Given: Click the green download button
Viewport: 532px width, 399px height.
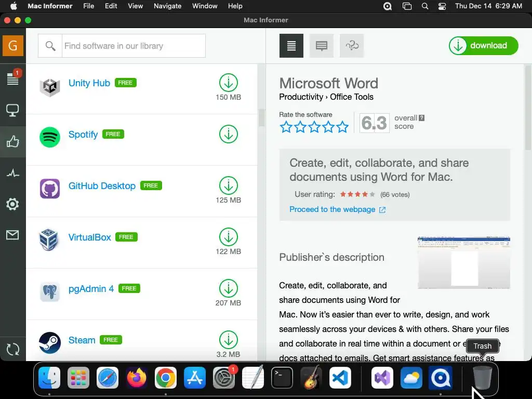Looking at the screenshot, I should (483, 46).
